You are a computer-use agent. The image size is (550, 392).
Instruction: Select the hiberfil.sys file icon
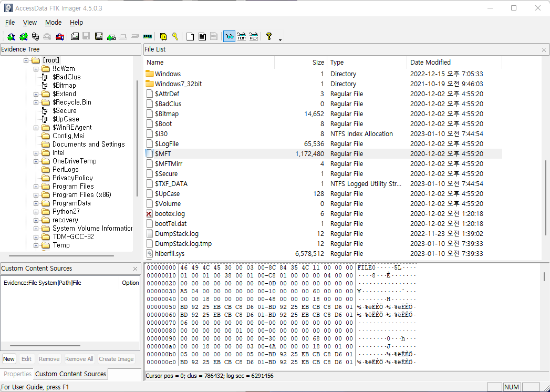(x=150, y=254)
